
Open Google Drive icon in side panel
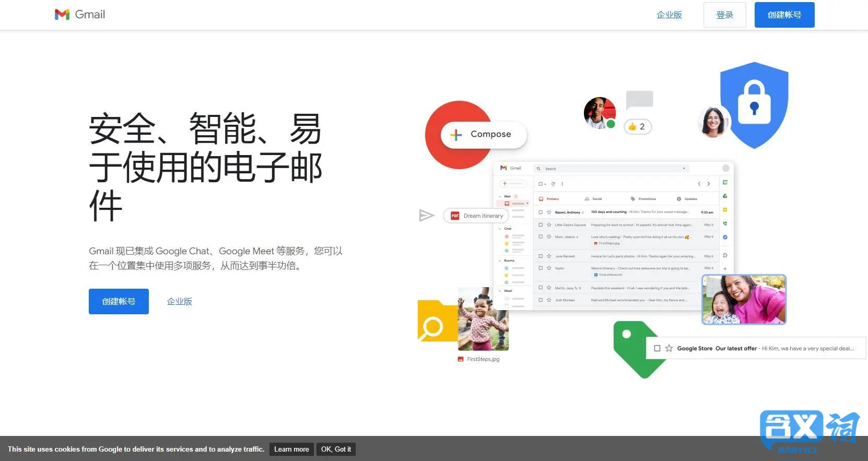[725, 196]
